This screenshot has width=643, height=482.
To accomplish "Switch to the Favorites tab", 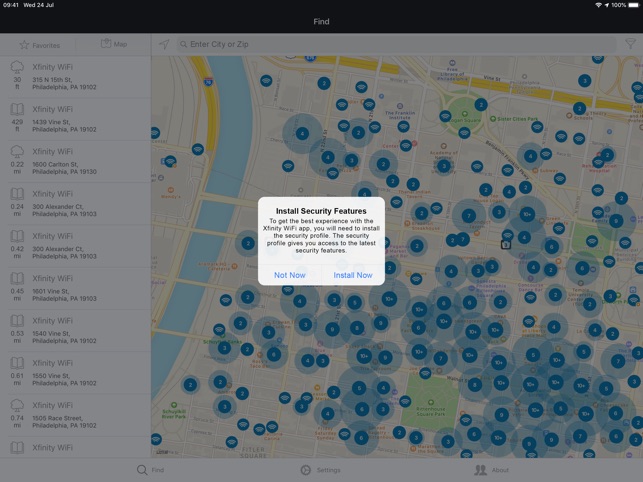I will pyautogui.click(x=38, y=44).
